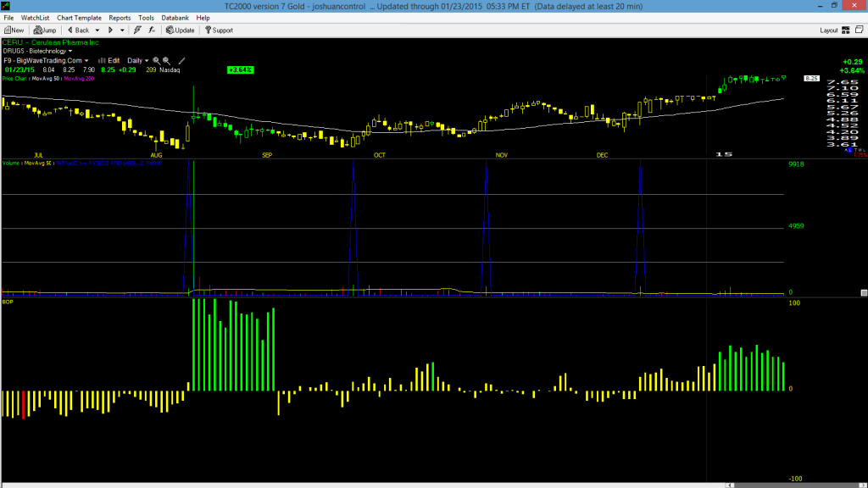
Task: Click the 01/23/15 date readout
Action: [20, 70]
